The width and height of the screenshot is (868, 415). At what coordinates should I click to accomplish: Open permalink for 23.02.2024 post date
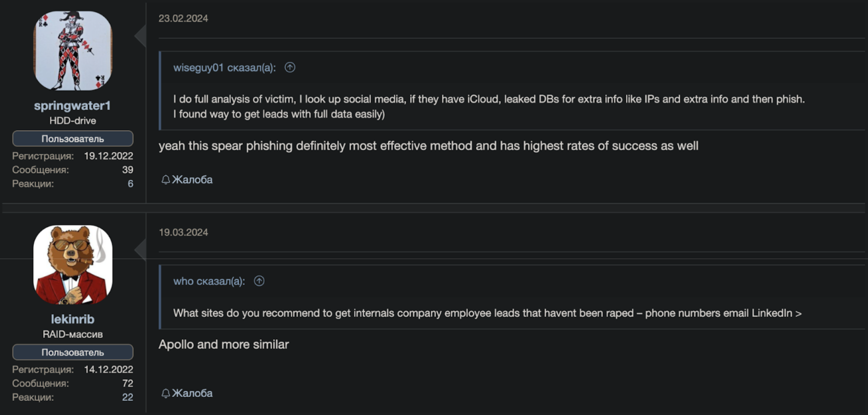[183, 18]
